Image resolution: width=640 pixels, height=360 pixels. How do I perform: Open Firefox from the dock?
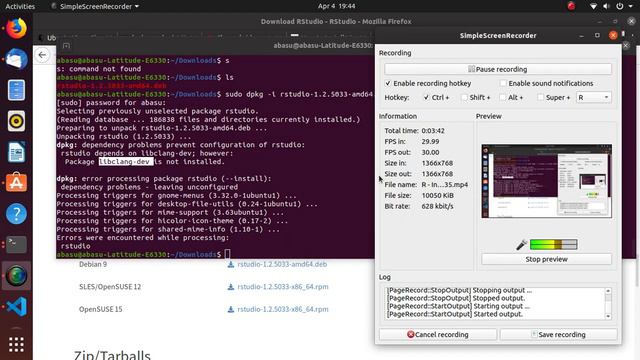[x=16, y=28]
